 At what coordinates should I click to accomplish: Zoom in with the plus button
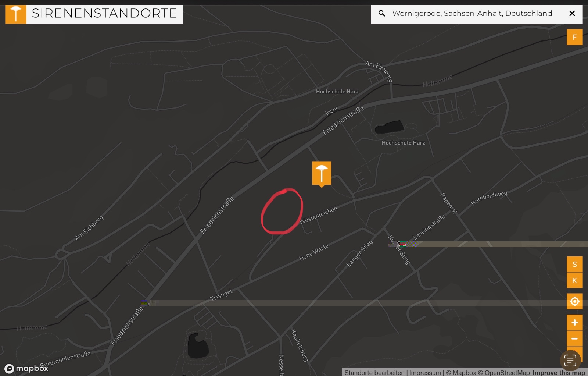(x=574, y=323)
